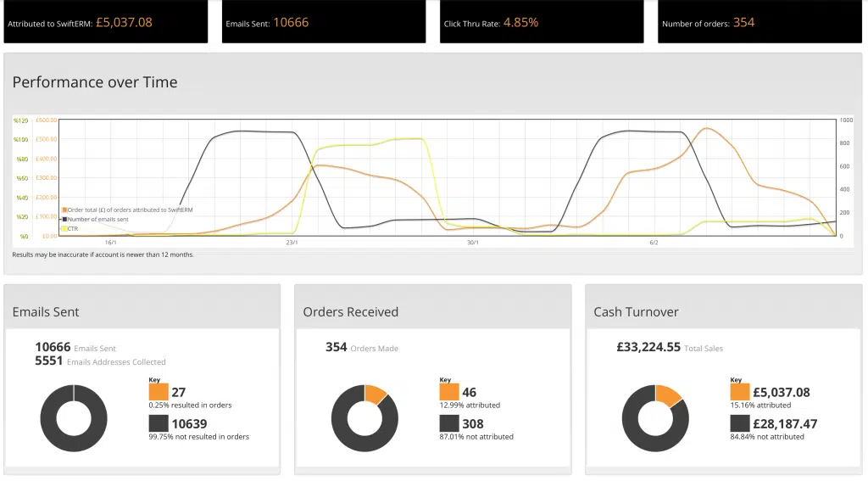This screenshot has height=481, width=868.
Task: Click the Orders Received donut chart
Action: point(364,418)
